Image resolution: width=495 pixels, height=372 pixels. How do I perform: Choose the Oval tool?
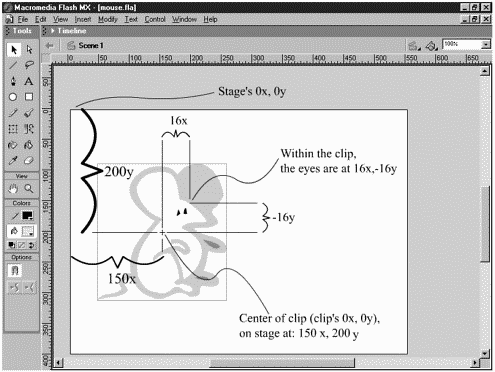13,97
